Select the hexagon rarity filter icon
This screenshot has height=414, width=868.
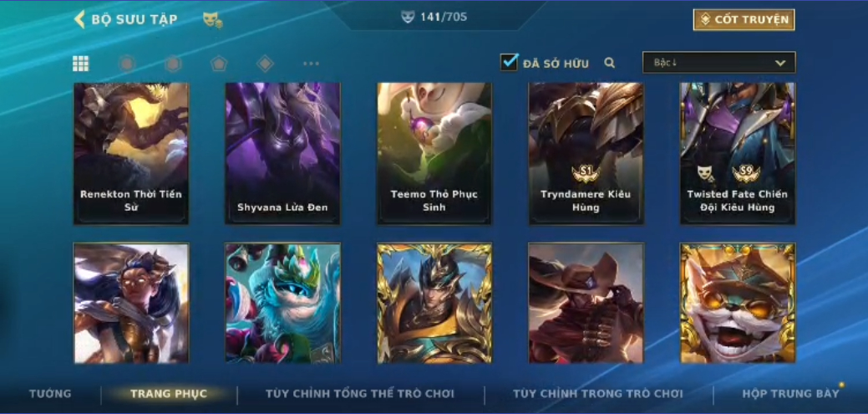point(173,64)
